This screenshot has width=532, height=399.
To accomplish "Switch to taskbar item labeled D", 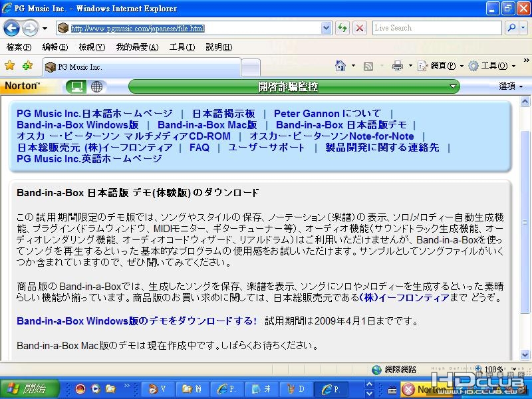I will coord(296,389).
